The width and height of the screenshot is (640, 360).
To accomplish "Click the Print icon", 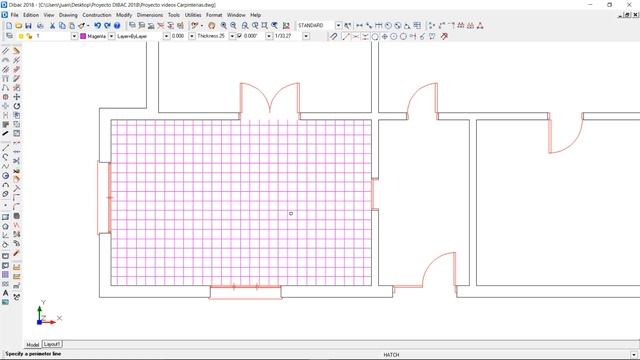I will click(40, 25).
